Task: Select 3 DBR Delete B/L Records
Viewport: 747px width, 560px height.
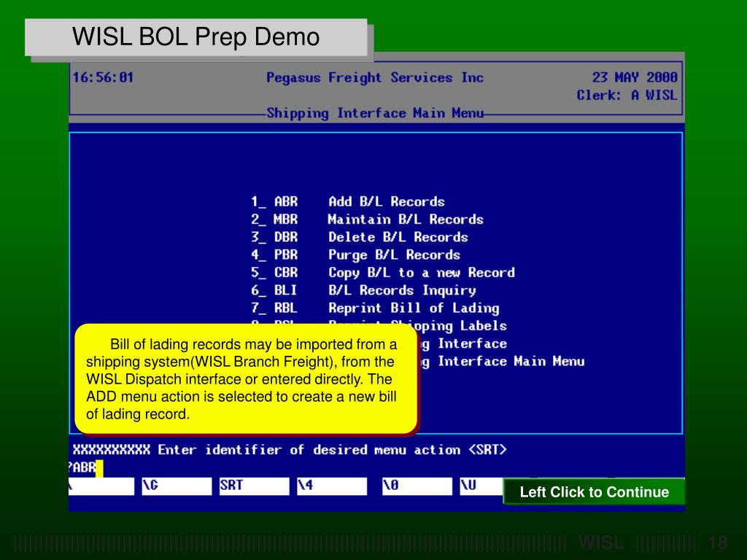Action: coord(359,237)
